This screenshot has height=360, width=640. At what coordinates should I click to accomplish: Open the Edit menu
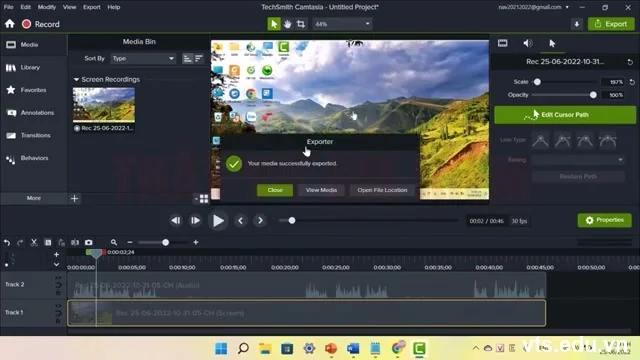coord(25,7)
